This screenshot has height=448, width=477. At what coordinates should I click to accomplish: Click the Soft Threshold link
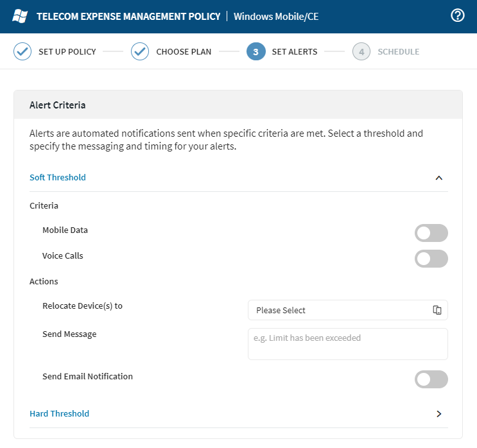point(58,178)
